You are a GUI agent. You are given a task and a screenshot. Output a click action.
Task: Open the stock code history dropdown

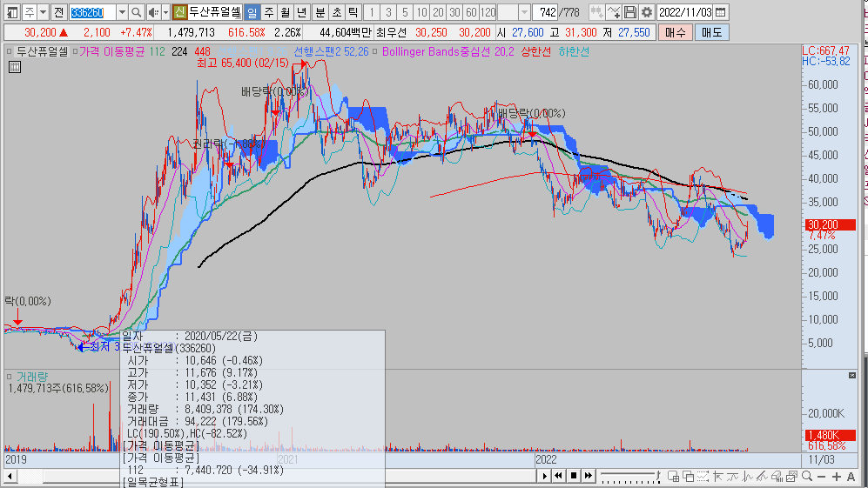click(x=123, y=11)
